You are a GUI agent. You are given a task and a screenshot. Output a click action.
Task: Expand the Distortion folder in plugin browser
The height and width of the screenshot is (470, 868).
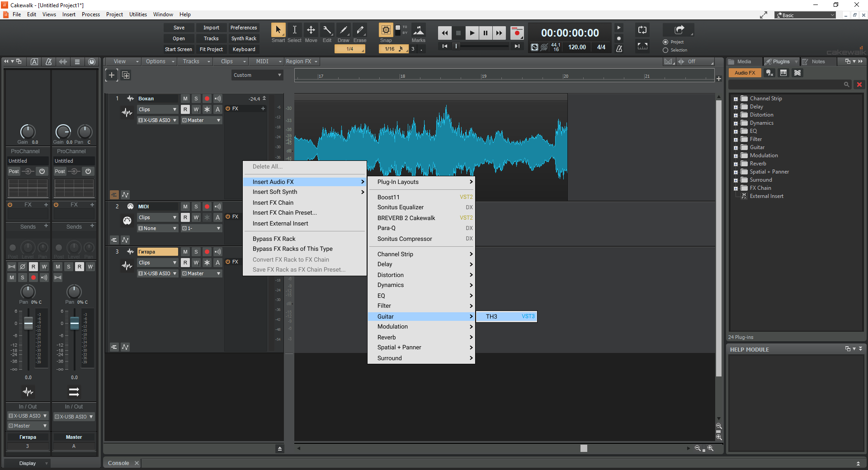coord(736,115)
